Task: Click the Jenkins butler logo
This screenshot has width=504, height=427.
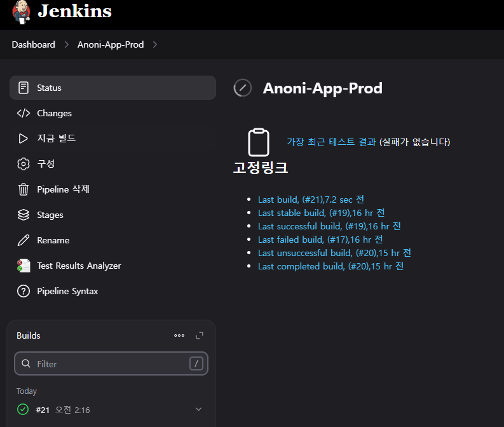Action: click(x=21, y=12)
